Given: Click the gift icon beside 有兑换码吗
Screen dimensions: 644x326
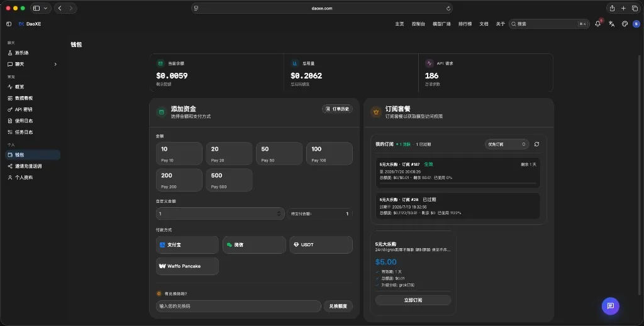Looking at the screenshot, I should coord(159,293).
